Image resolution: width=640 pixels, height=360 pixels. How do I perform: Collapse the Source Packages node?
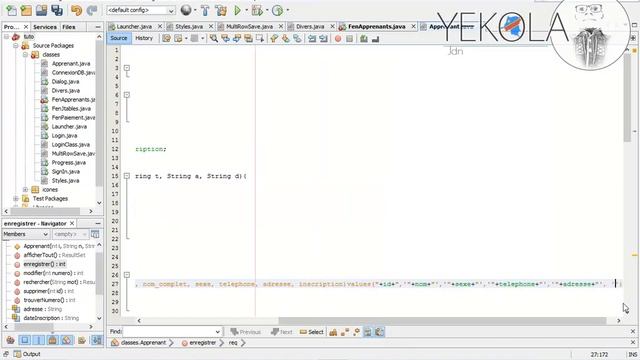16,46
